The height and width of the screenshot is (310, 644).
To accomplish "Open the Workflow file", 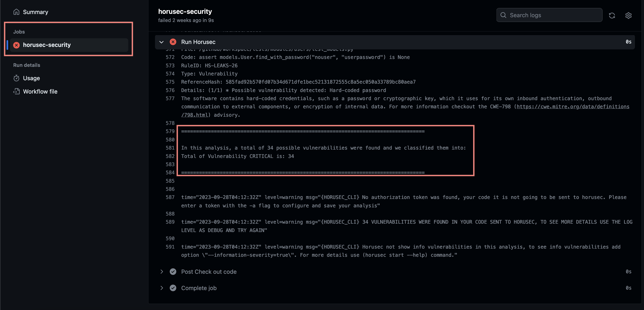I will (x=40, y=91).
